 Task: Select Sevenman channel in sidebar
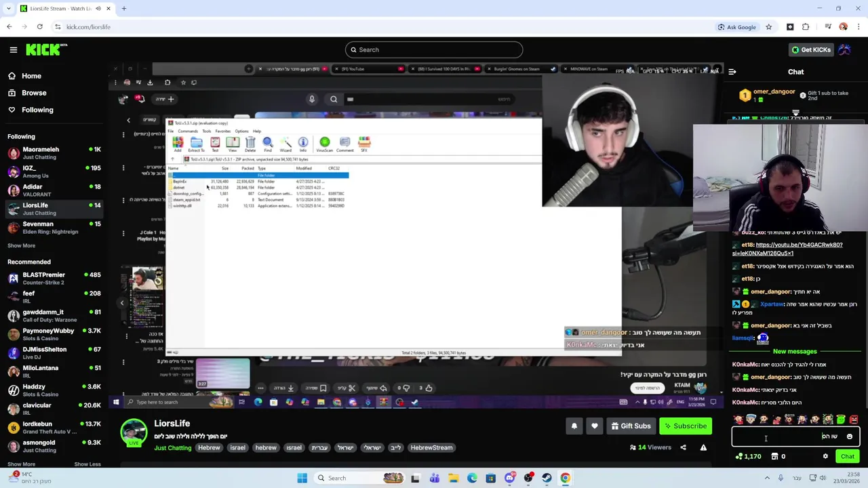54,228
